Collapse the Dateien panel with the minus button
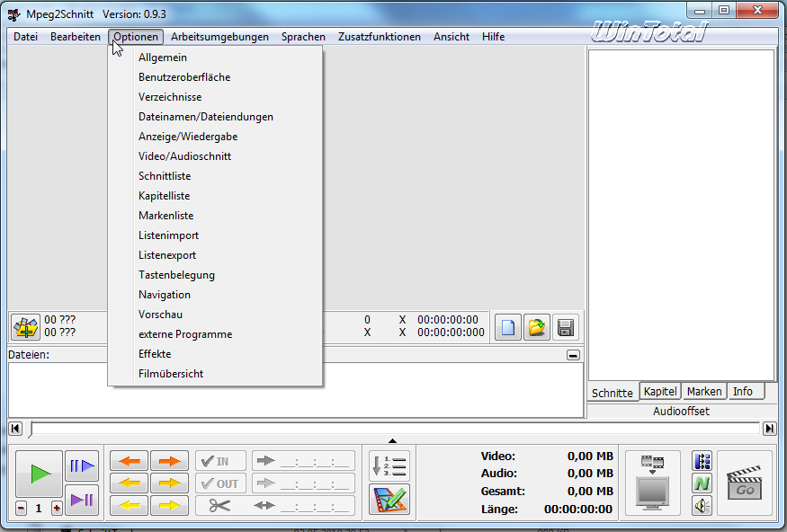 coord(573,355)
